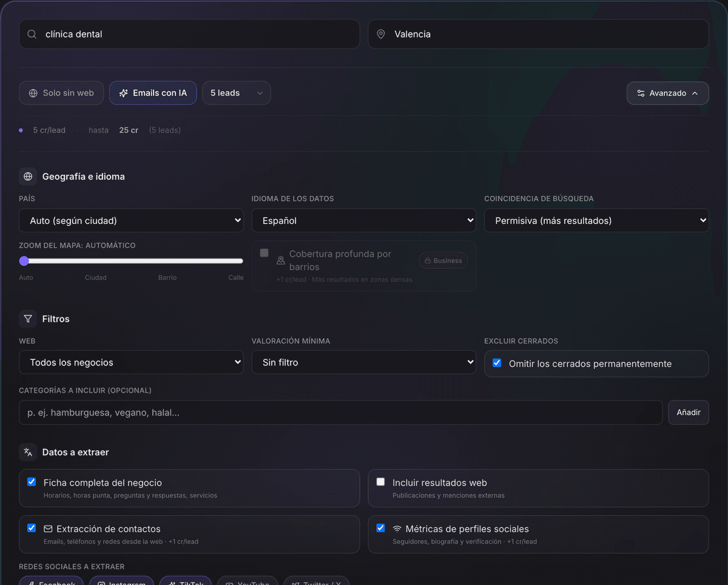Enable Cobertura profunda por barrios checkbox
Viewport: 728px width, 585px height.
click(x=265, y=253)
